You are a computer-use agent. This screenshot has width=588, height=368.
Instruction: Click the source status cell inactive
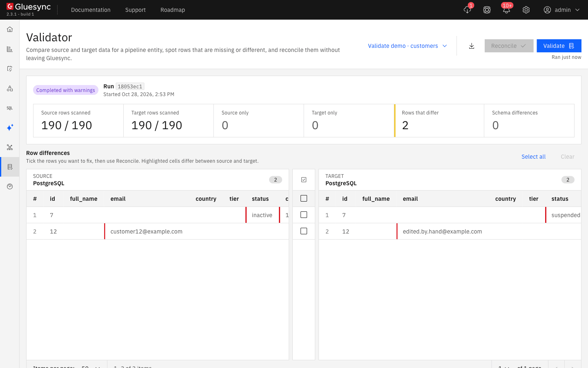tap(262, 215)
